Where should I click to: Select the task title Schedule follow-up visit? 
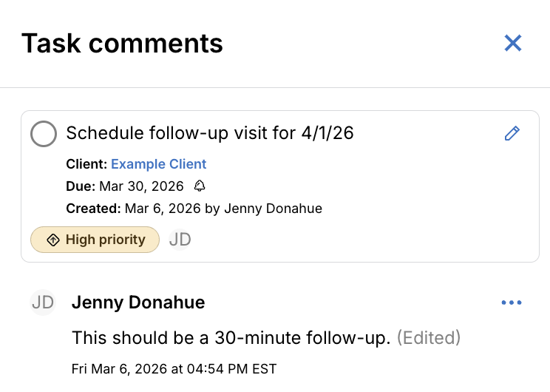point(210,133)
